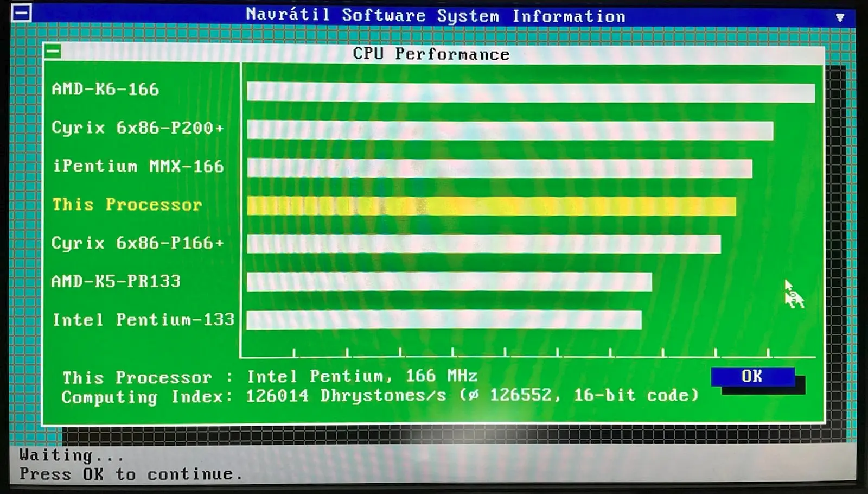Click the down arrow in the title bar
868x494 pixels.
click(x=840, y=17)
